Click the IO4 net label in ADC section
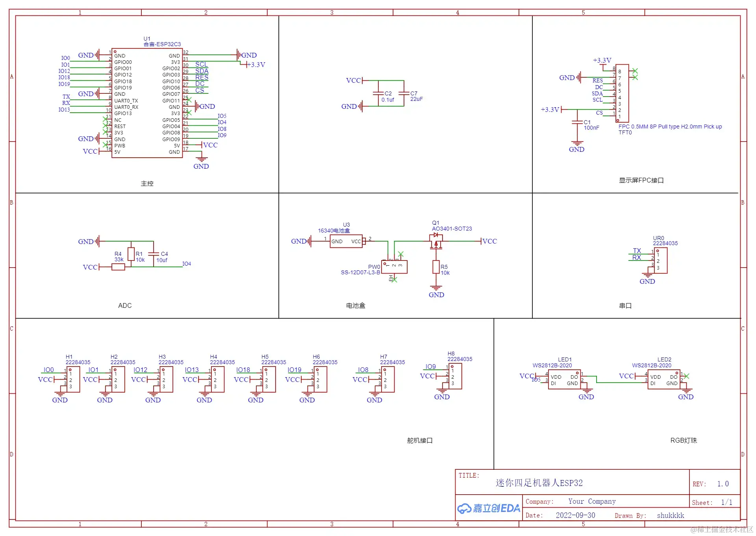Image resolution: width=756 pixels, height=536 pixels. [x=187, y=264]
